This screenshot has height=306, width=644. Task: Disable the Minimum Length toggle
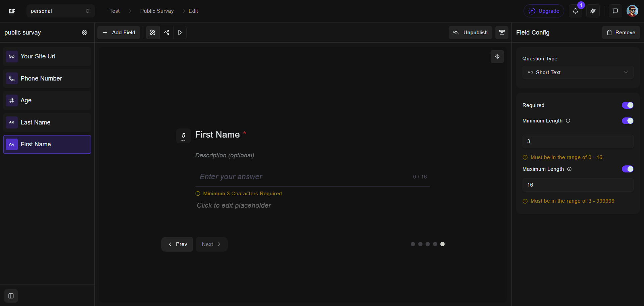627,121
